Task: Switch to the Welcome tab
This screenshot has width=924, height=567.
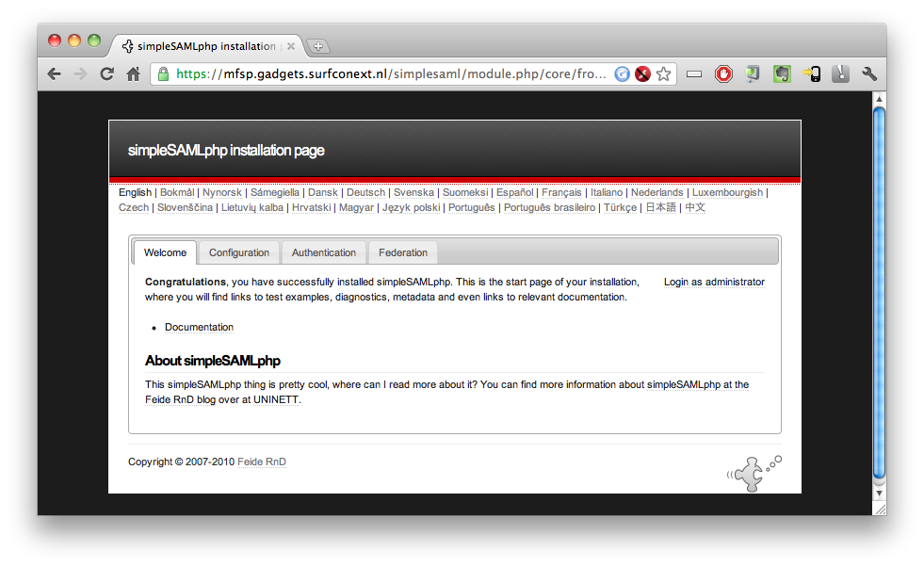Action: pos(165,252)
